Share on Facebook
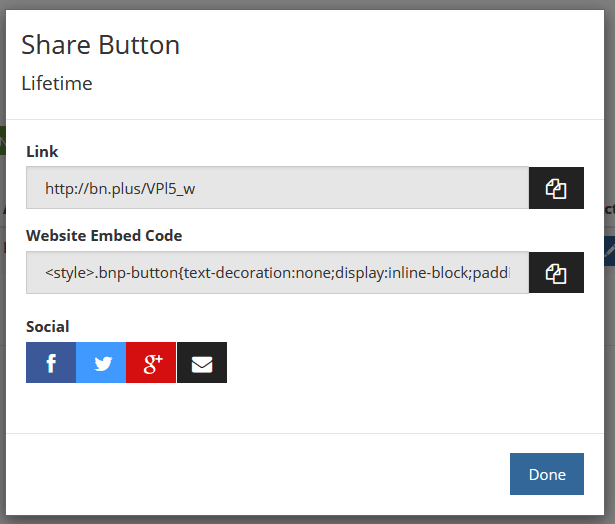Screen dimensions: 615x524 coord(51,363)
